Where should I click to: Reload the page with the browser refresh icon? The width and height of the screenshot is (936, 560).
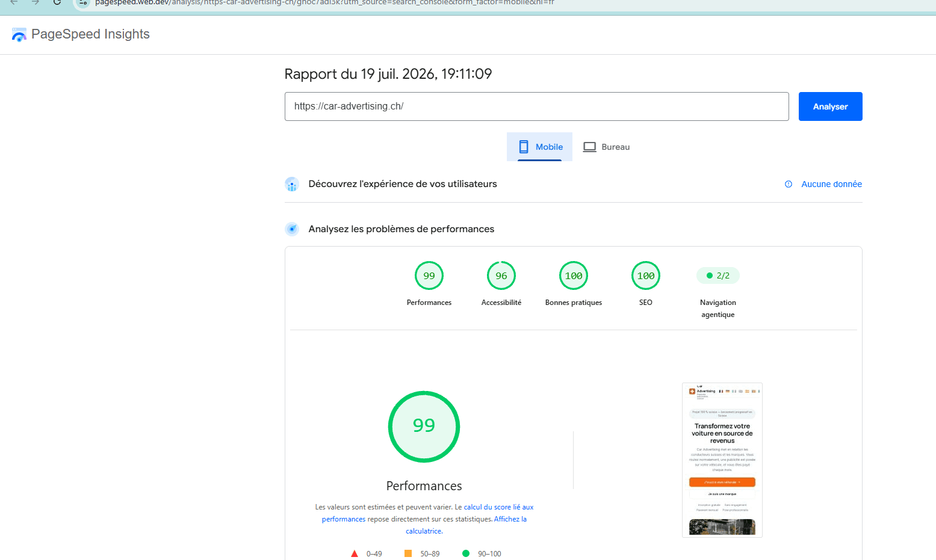[57, 2]
